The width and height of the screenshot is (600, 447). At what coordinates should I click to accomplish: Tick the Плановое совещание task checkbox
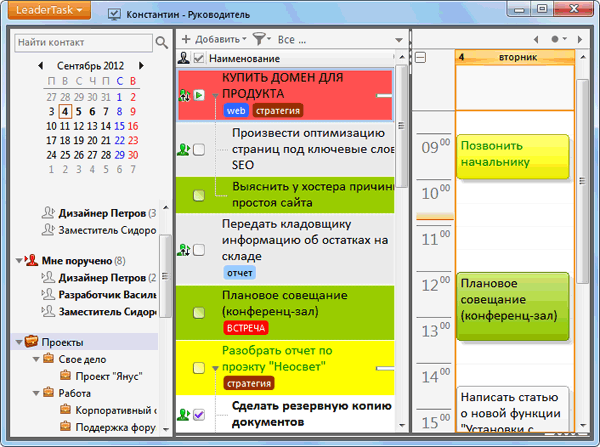(x=199, y=312)
